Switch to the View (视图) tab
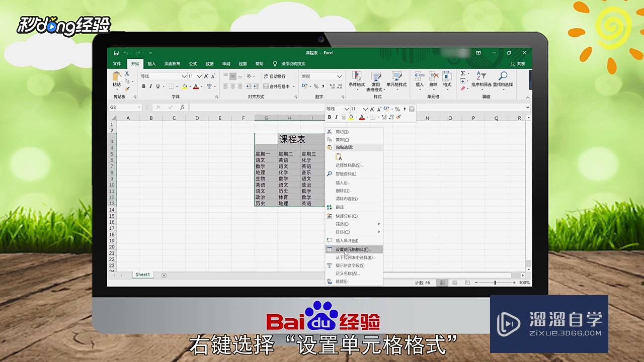 coord(243,64)
